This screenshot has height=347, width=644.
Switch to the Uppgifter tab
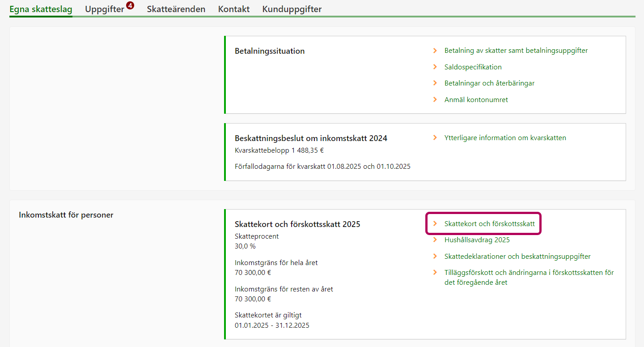(x=105, y=9)
